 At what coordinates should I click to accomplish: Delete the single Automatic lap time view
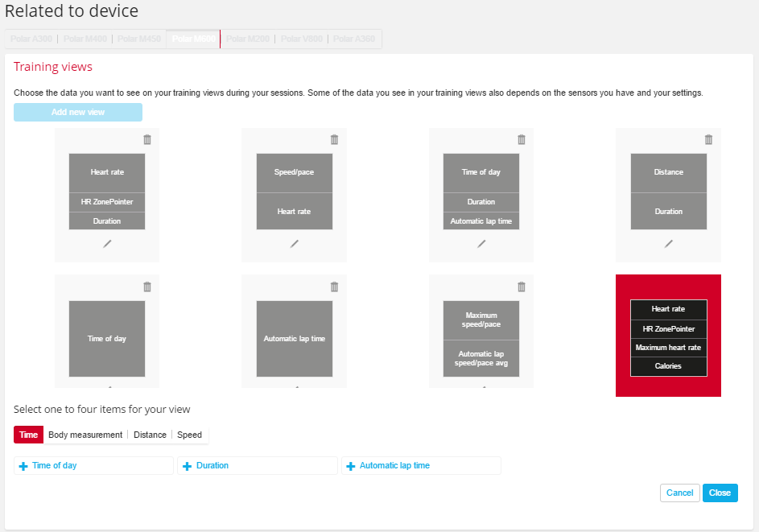[334, 287]
